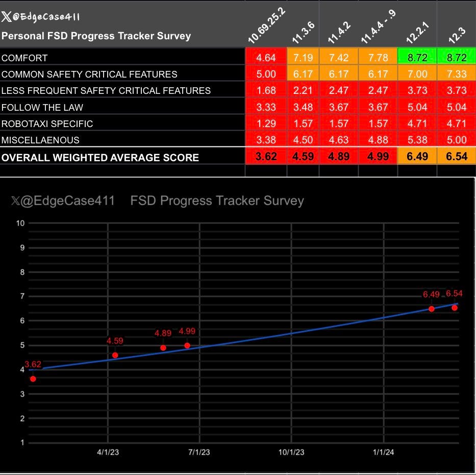Viewport: 476px width, 475px height.
Task: Click the 4/1/23 x-axis date label
Action: click(108, 452)
